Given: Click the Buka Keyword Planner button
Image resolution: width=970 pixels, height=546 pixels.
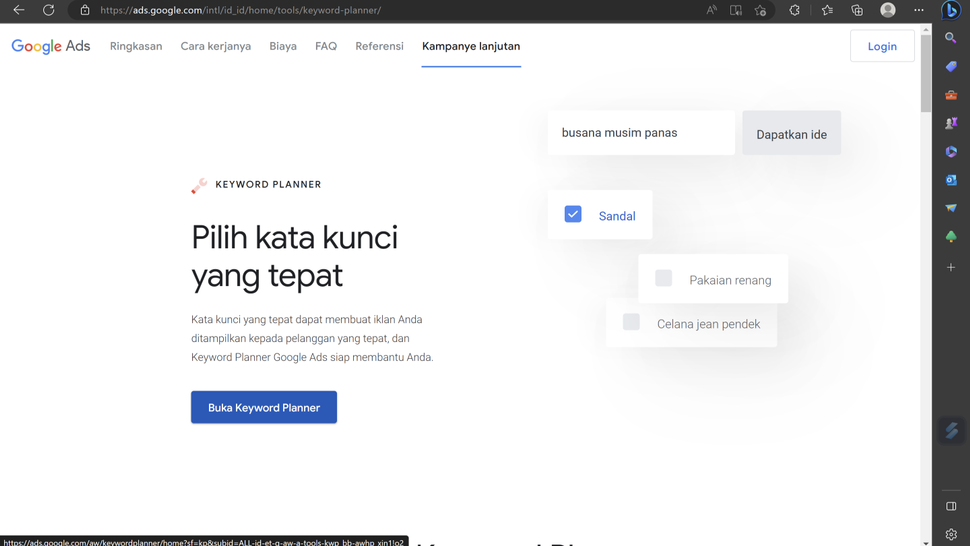Looking at the screenshot, I should point(264,407).
